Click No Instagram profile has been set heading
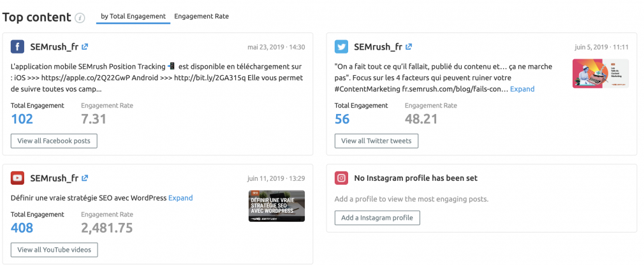The height and width of the screenshot is (265, 644). [416, 178]
